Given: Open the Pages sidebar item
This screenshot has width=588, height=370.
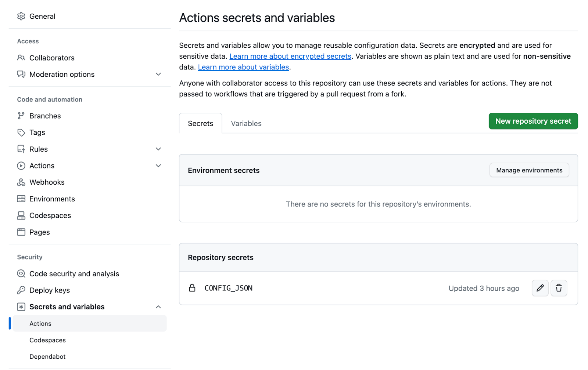Looking at the screenshot, I should (39, 232).
